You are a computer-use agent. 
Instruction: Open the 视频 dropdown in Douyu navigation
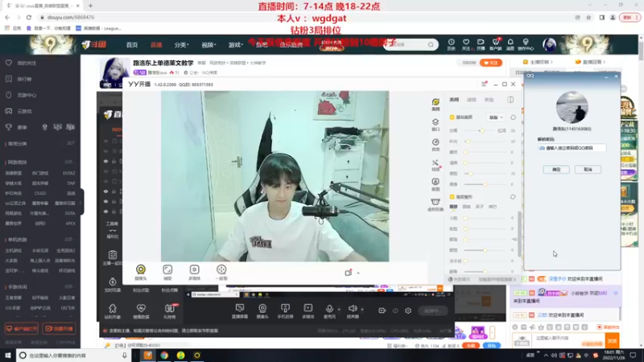click(x=208, y=45)
